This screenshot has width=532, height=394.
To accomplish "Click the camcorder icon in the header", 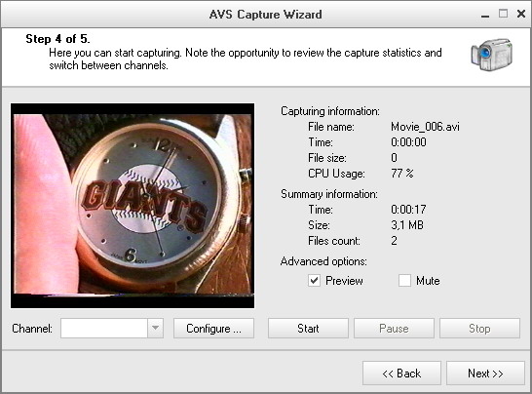I will (x=492, y=55).
